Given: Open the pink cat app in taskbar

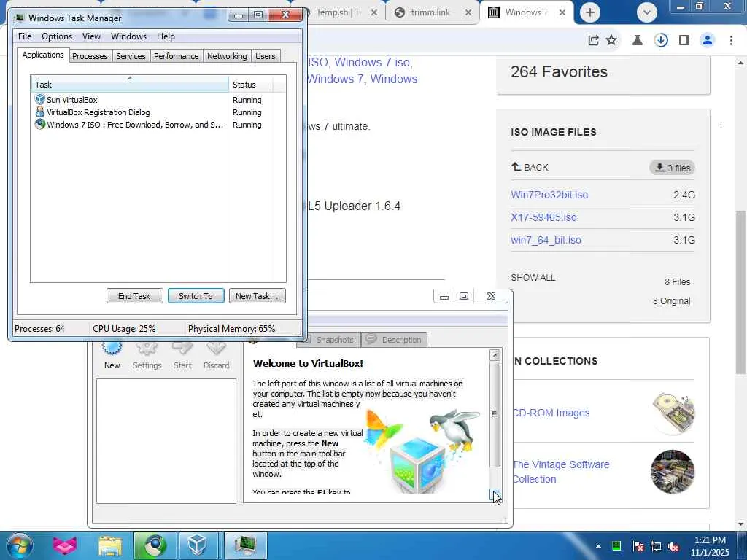Looking at the screenshot, I should 64,545.
